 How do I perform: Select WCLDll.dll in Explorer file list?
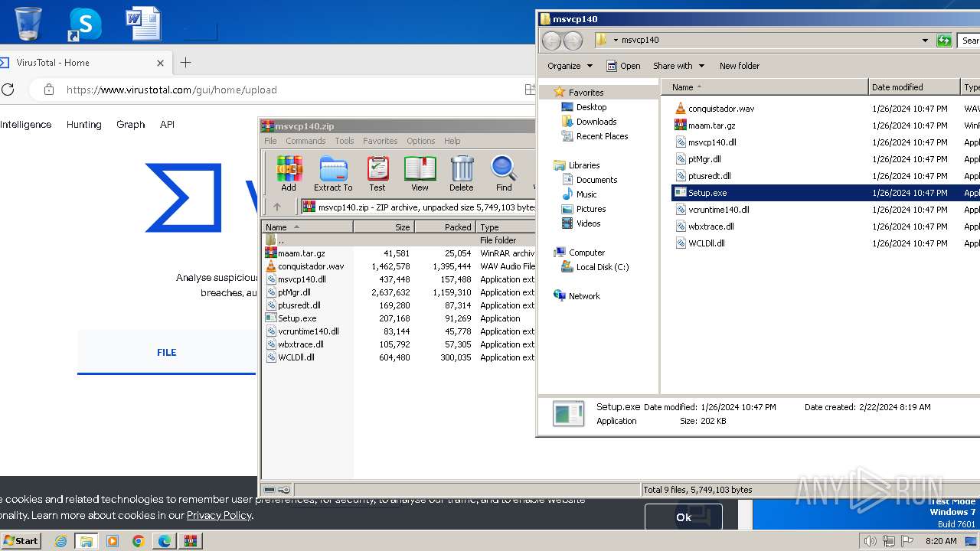point(706,243)
